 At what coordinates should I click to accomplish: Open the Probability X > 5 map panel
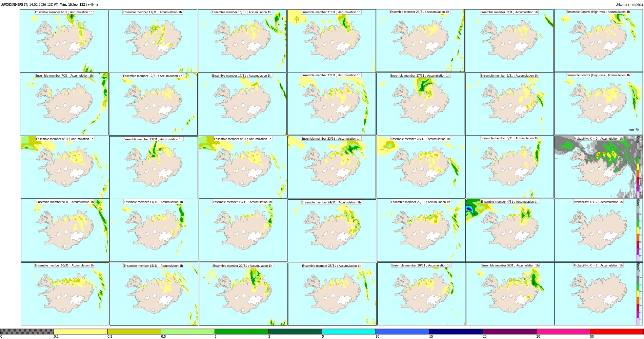click(x=599, y=294)
